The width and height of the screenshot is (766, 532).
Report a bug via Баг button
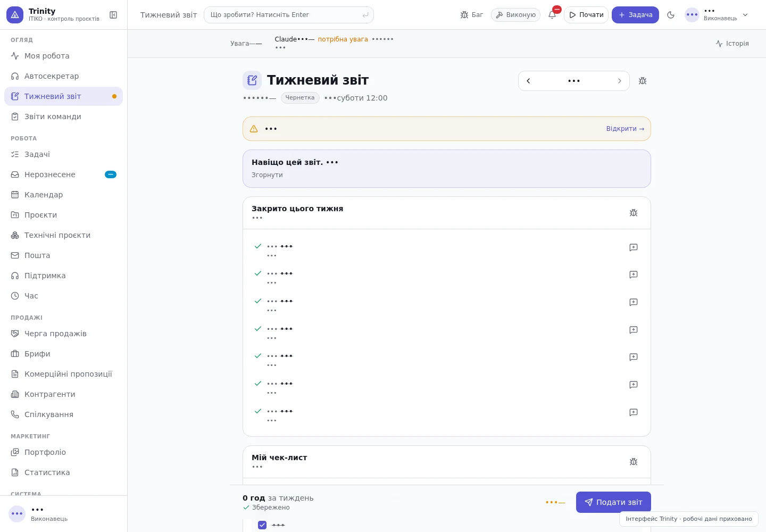tap(472, 15)
